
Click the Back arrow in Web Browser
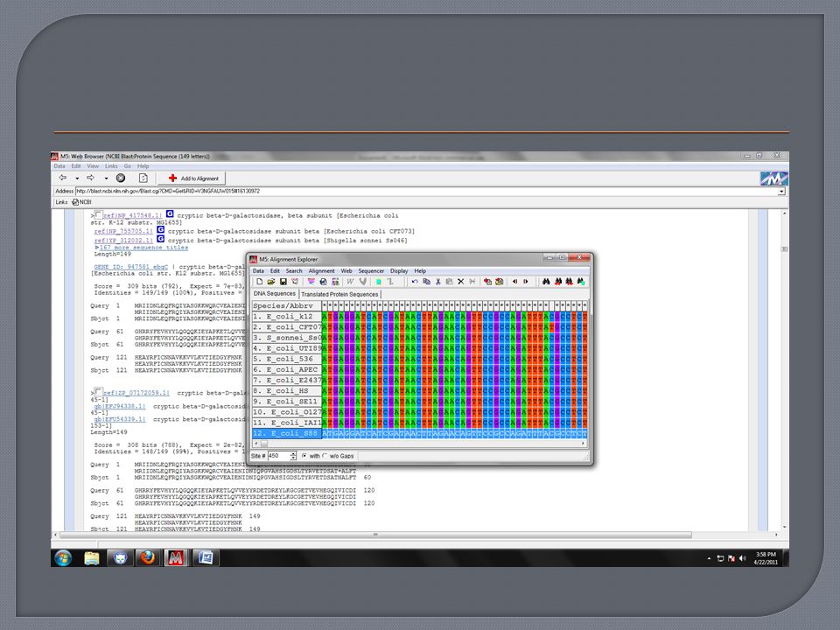[63, 178]
